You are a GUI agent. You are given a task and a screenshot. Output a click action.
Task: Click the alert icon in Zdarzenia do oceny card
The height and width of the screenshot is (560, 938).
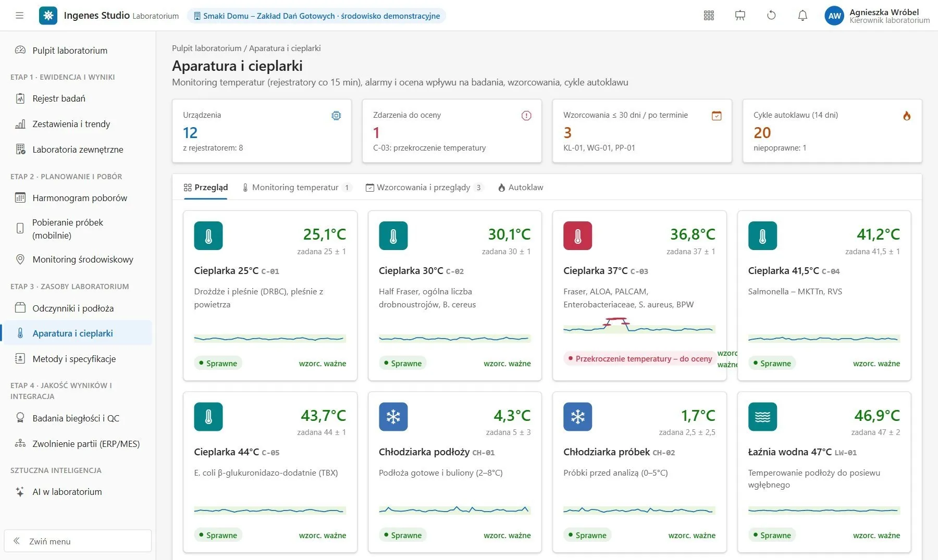pyautogui.click(x=526, y=116)
